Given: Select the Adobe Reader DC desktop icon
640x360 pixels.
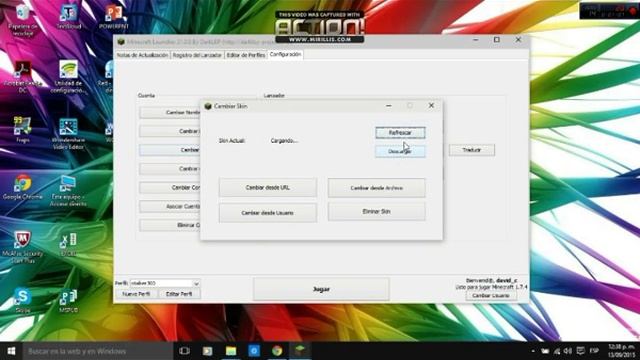Looking at the screenshot, I should [22, 77].
